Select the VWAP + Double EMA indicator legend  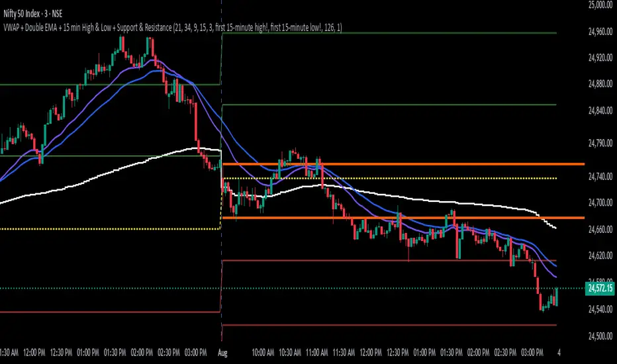(173, 28)
